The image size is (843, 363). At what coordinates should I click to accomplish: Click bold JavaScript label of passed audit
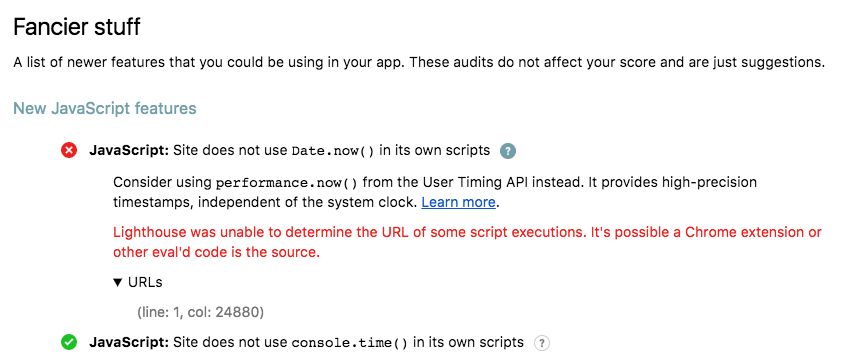click(129, 342)
